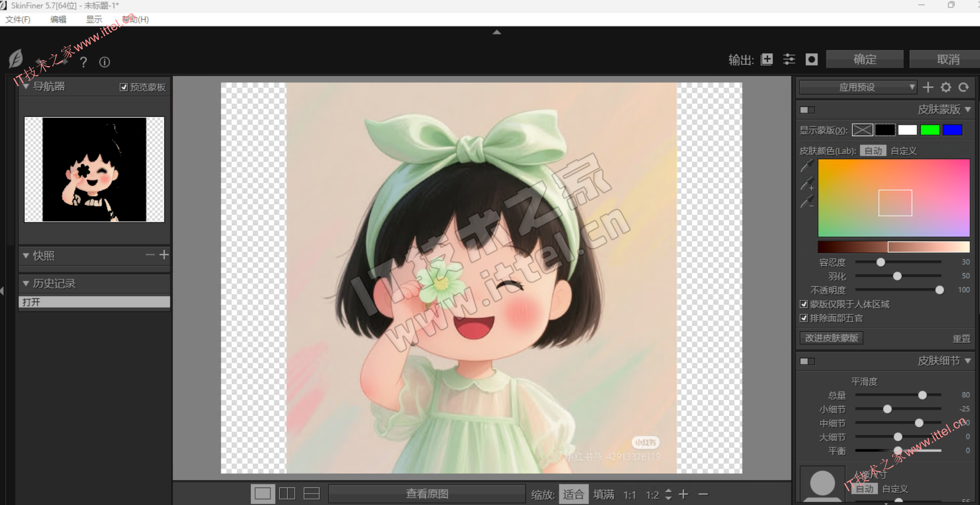Screen dimensions: 980x505
Task: Select the add-to-sample eyedropper plus tool
Action: 807,184
